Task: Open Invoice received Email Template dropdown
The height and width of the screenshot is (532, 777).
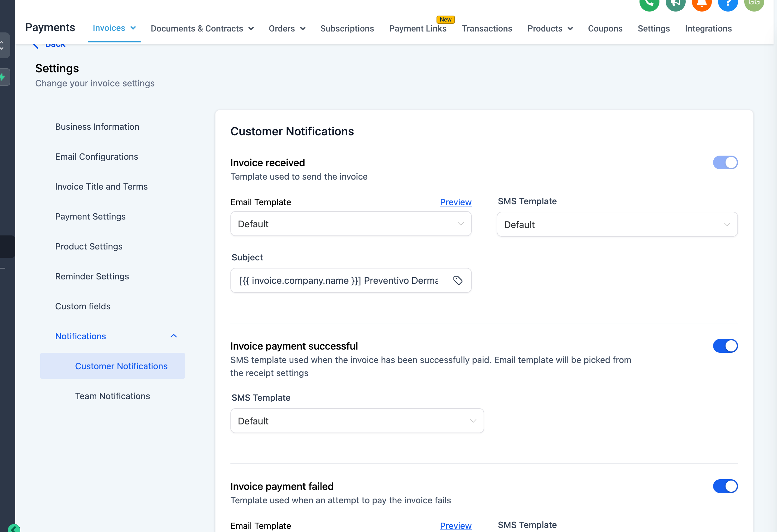Action: [x=351, y=224]
